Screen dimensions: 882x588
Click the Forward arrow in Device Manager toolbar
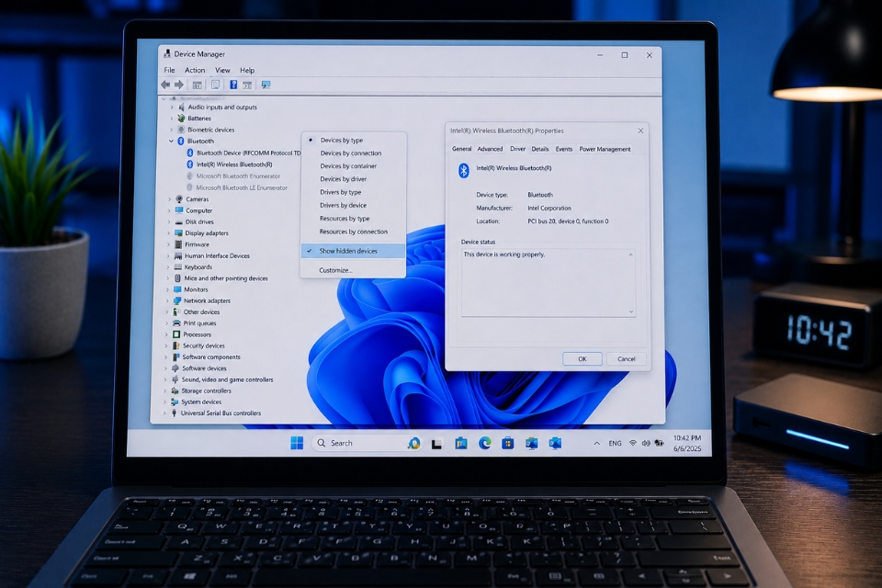pos(179,85)
